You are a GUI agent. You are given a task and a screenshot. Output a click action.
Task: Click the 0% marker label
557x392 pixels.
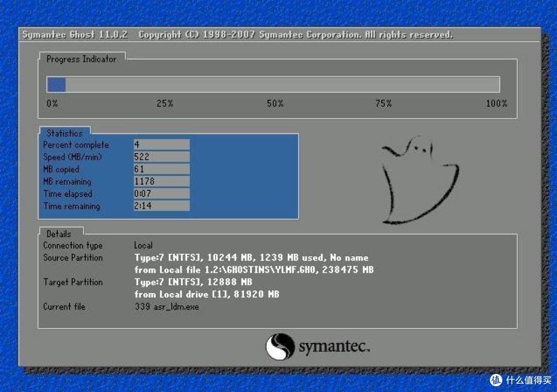[52, 104]
